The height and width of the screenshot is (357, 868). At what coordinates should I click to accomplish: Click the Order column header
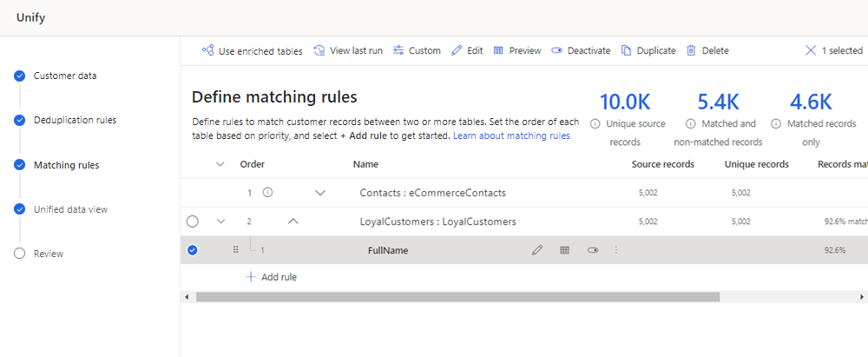(x=253, y=165)
